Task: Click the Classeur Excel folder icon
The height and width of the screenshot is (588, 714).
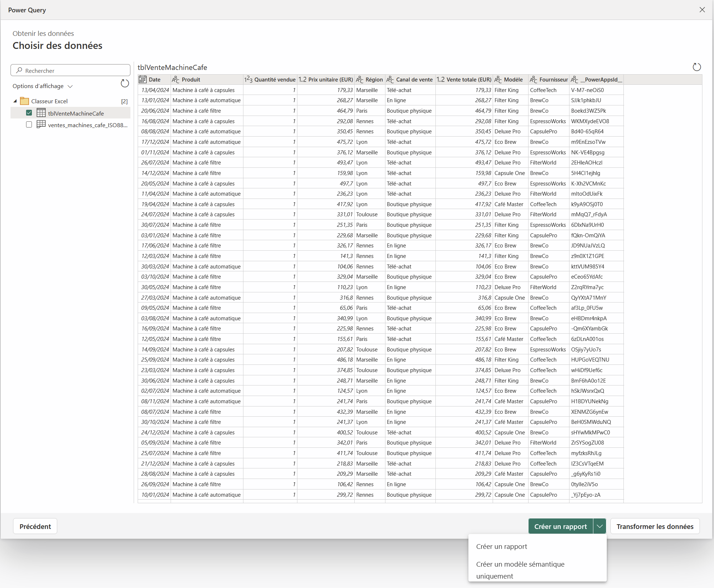Action: pyautogui.click(x=25, y=101)
